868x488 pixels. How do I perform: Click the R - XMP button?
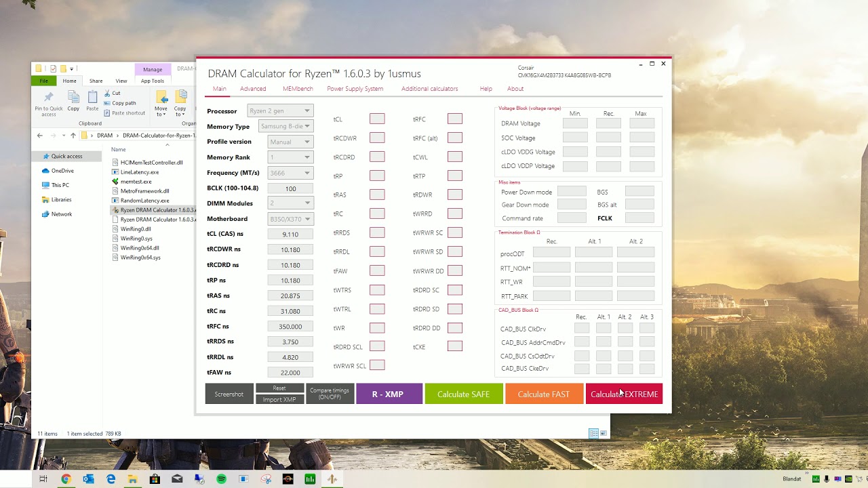(x=389, y=394)
